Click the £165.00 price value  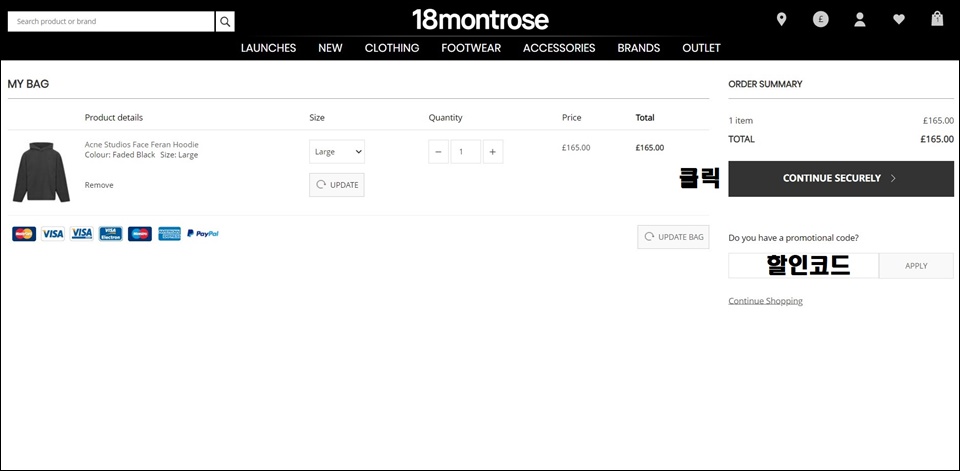click(x=576, y=148)
